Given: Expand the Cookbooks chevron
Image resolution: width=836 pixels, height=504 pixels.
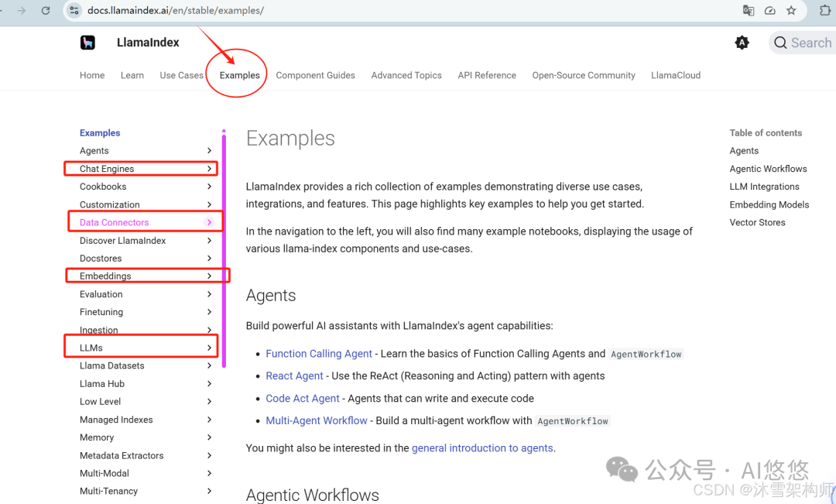Looking at the screenshot, I should [210, 187].
